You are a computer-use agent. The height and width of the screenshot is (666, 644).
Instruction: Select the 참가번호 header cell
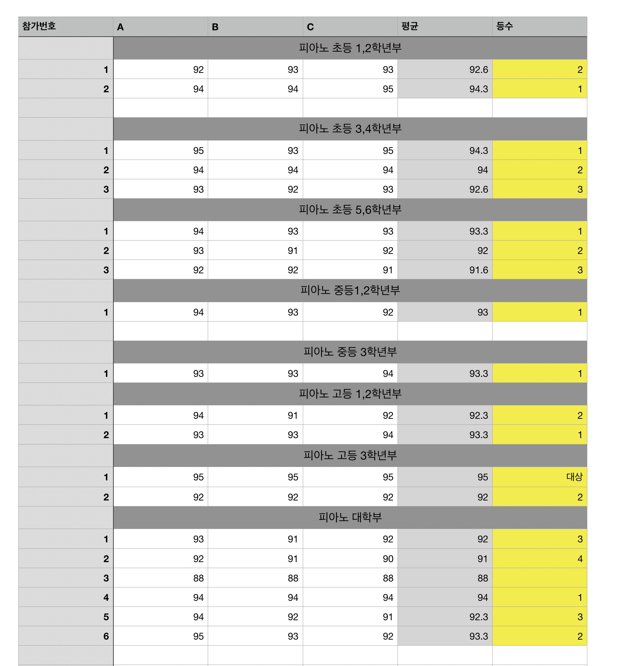66,26
